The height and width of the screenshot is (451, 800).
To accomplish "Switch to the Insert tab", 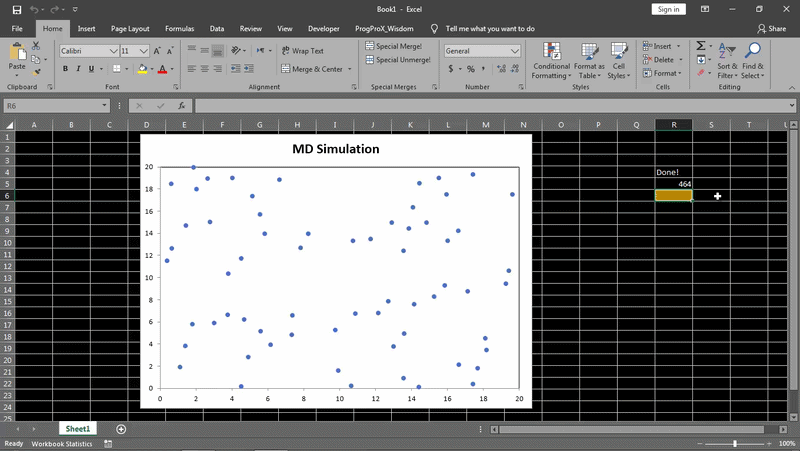I will click(x=86, y=29).
